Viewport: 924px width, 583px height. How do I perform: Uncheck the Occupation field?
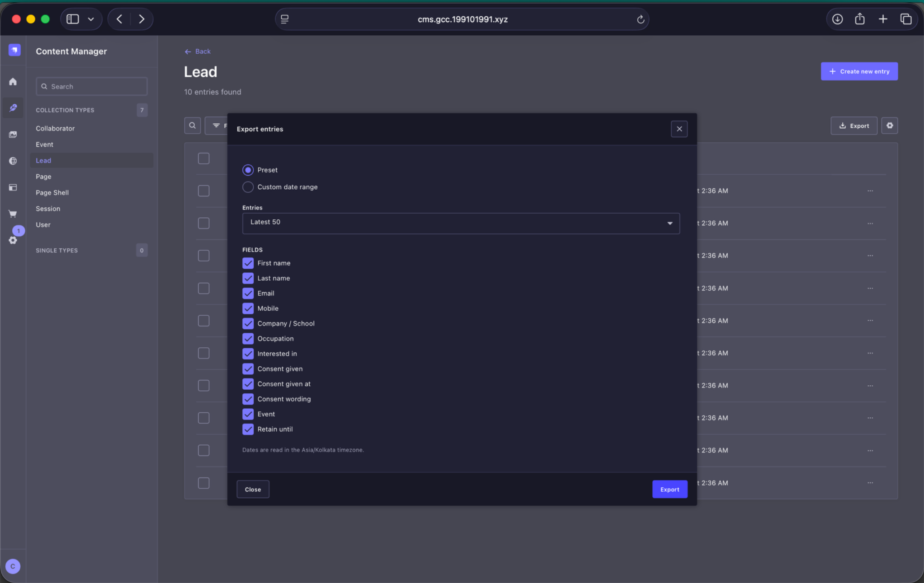(x=248, y=338)
